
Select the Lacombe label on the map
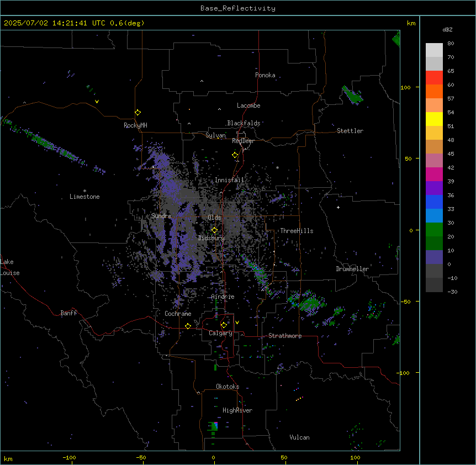click(x=248, y=105)
